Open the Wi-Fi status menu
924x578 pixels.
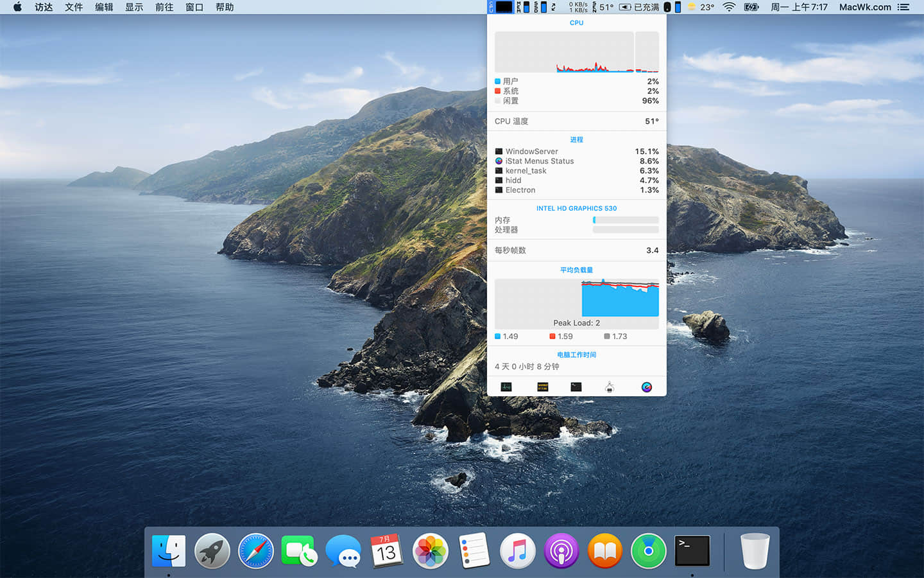coord(729,7)
